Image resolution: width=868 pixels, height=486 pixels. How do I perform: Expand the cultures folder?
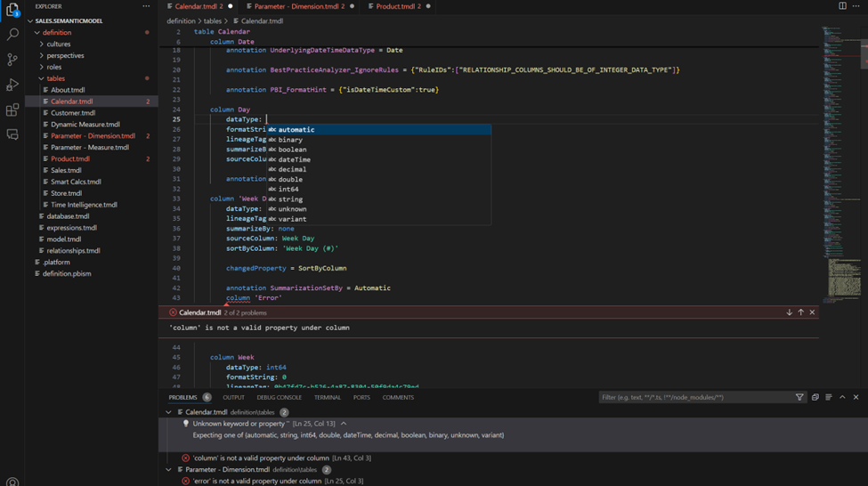58,44
